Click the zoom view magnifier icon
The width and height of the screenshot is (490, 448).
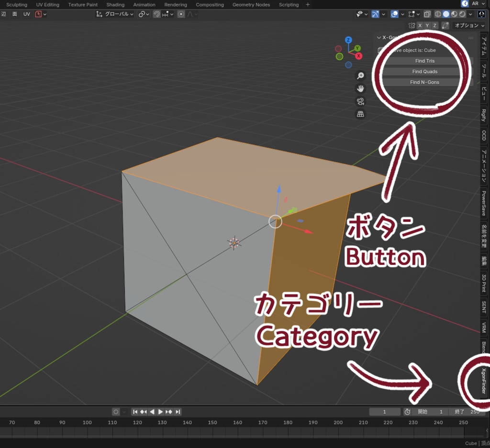360,76
